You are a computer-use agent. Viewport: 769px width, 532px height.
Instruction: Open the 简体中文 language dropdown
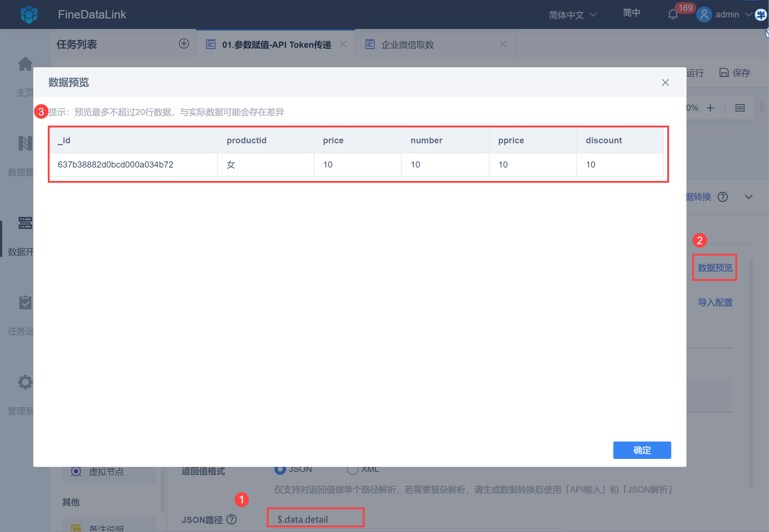tap(572, 15)
